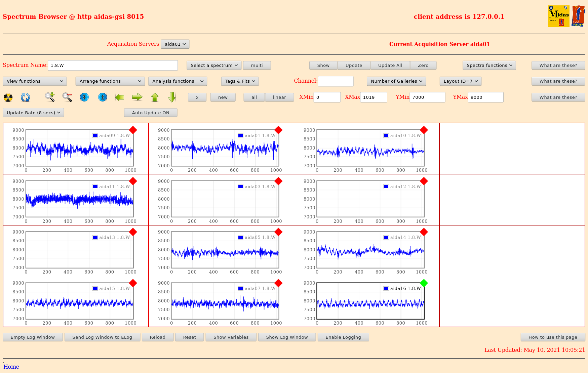Image resolution: width=588 pixels, height=373 pixels.
Task: Toggle the linear scale button
Action: click(x=279, y=97)
